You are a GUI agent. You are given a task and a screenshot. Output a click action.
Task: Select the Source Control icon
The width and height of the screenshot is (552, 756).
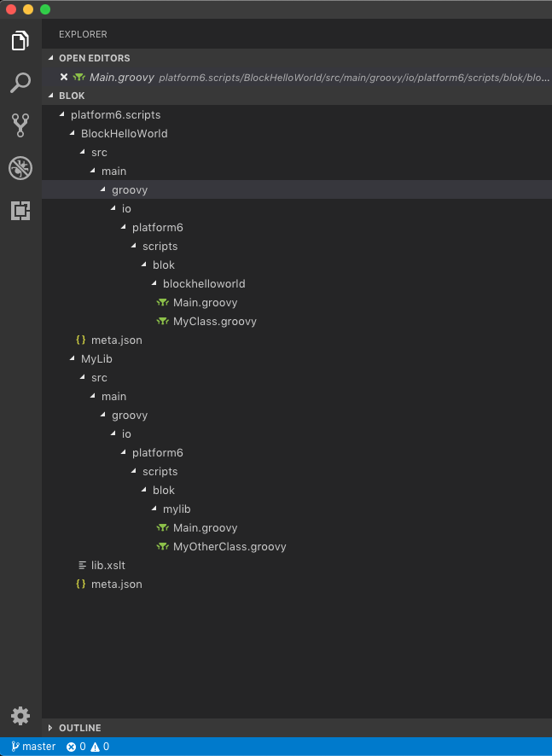point(20,125)
